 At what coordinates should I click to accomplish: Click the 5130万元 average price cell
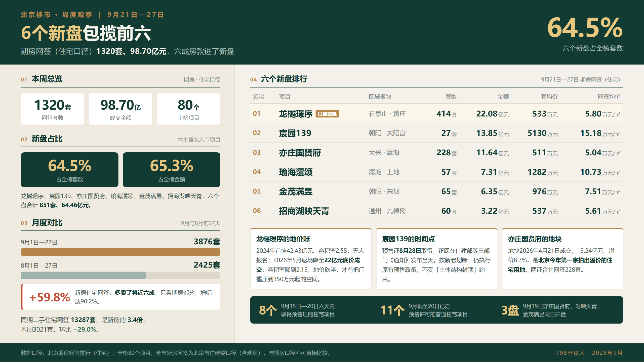543,133
